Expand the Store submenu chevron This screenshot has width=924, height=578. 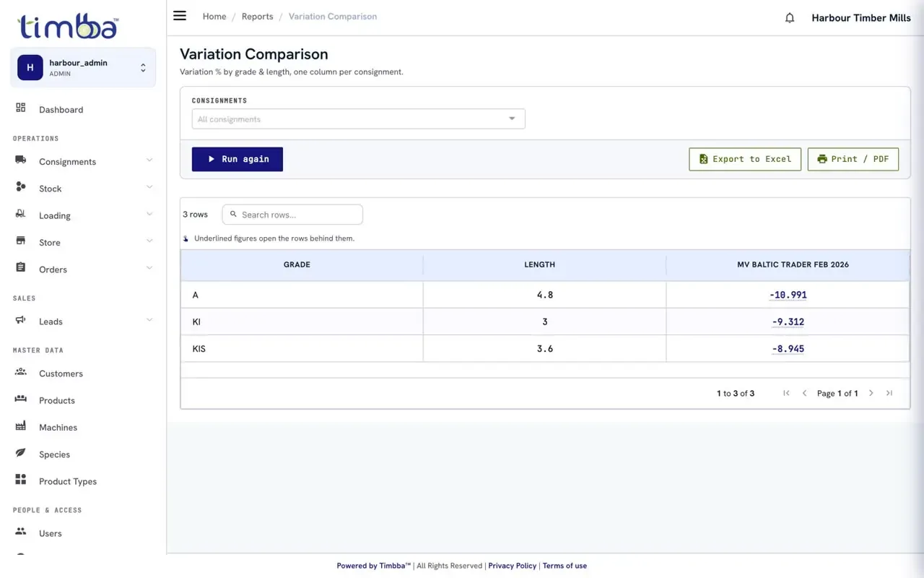tap(149, 241)
